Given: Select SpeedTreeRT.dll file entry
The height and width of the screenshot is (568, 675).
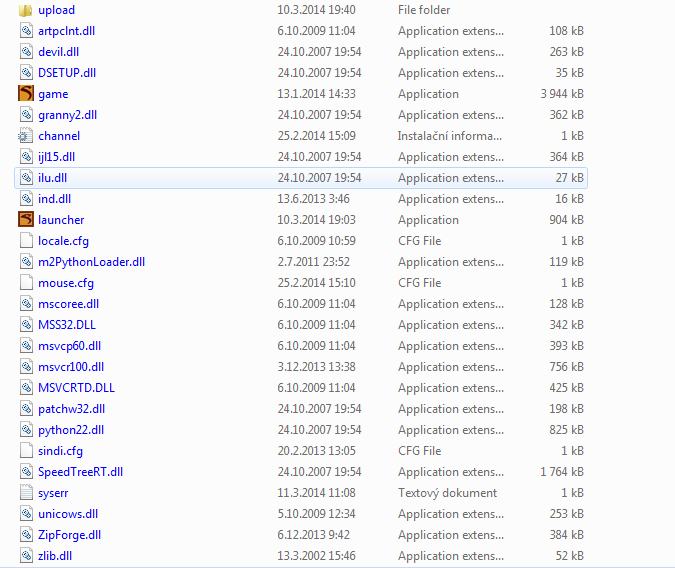Looking at the screenshot, I should click(80, 472).
